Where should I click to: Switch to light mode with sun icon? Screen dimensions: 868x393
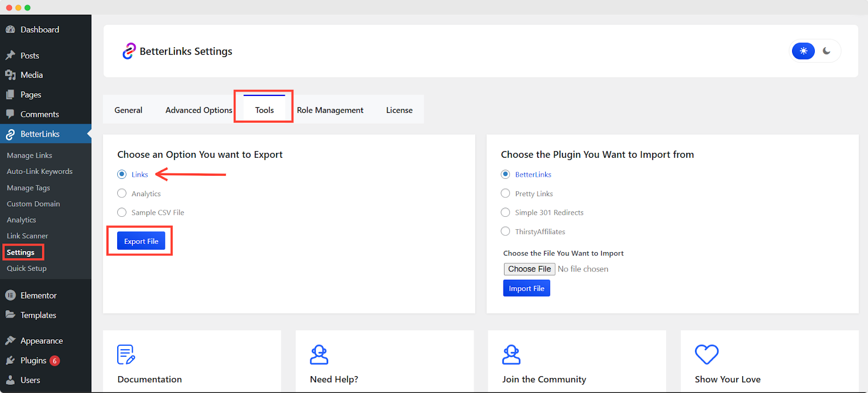point(803,51)
